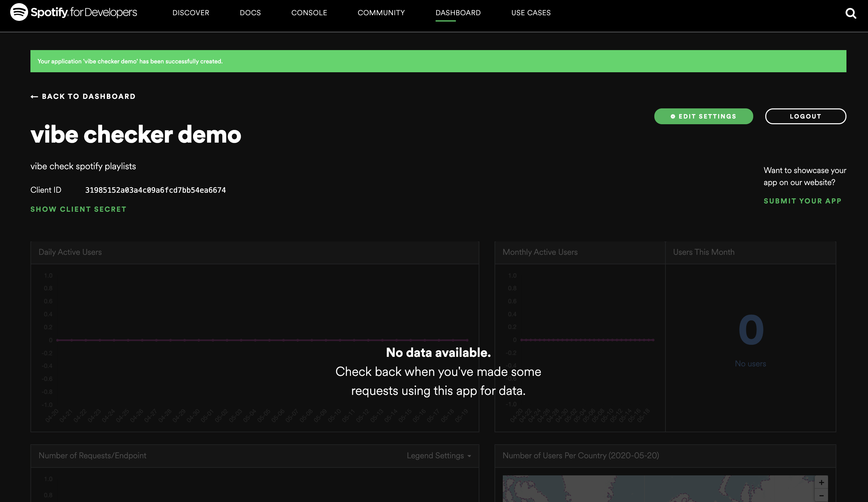Reveal credentials via Show Client Secret
The width and height of the screenshot is (868, 502).
78,209
